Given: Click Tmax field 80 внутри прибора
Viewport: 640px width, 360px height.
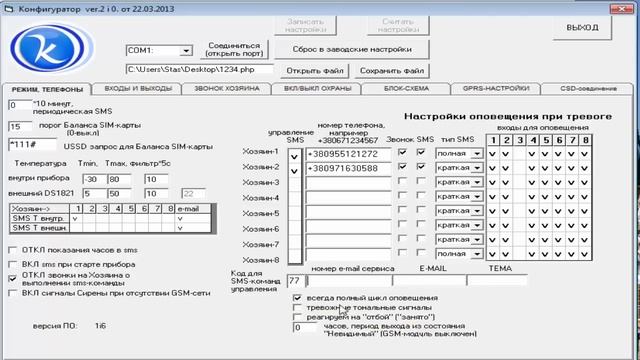Looking at the screenshot, I should (x=119, y=180).
